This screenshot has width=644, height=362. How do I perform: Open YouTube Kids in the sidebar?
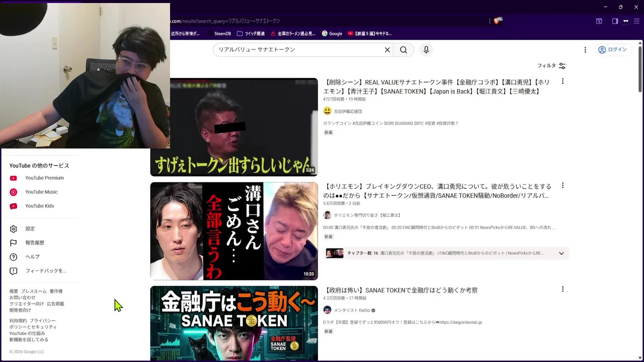(40, 206)
